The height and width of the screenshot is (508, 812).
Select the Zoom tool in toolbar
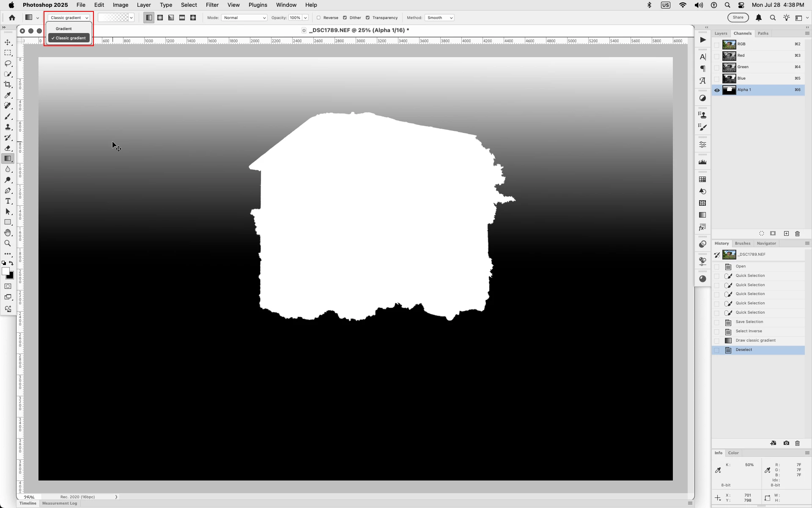[x=8, y=243]
